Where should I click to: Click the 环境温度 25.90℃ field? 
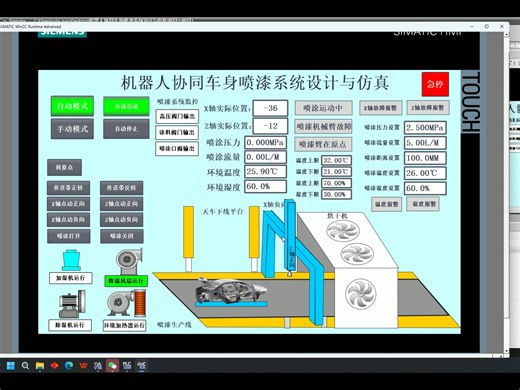(265, 172)
